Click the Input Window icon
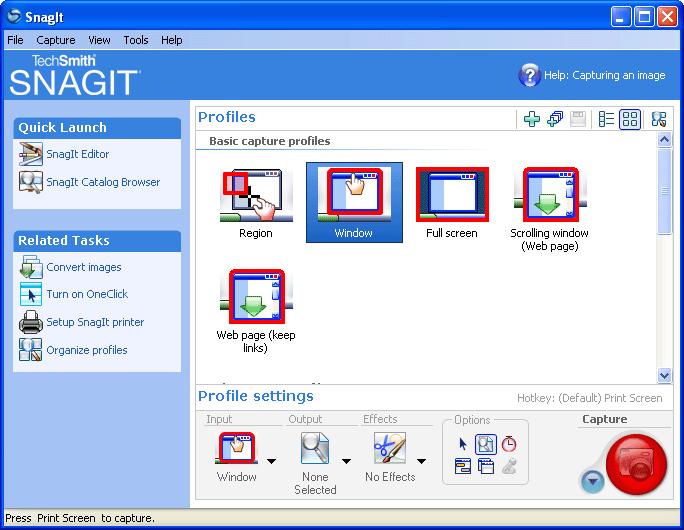The height and width of the screenshot is (530, 684). 236,448
